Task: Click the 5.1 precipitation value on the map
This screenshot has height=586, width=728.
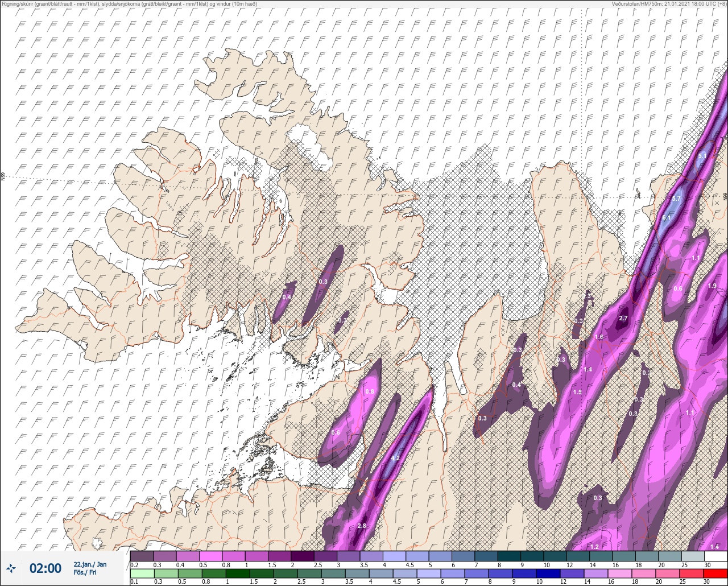Action: pyautogui.click(x=702, y=155)
